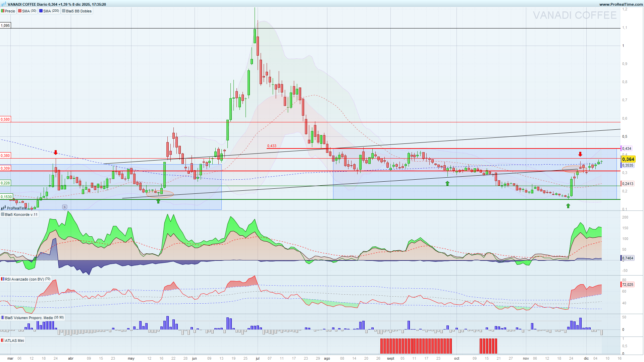Select the 1,095 horizontal line label
The image size is (644, 362).
(5, 25)
